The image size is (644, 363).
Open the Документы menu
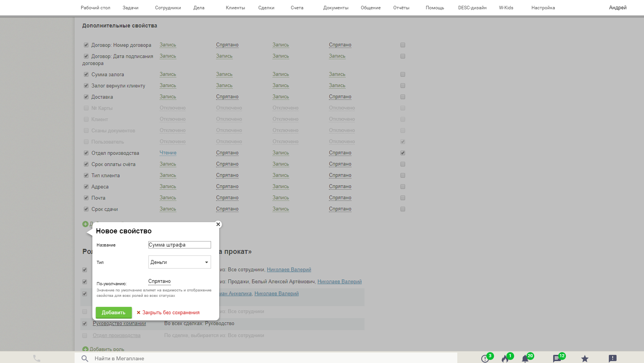[336, 8]
